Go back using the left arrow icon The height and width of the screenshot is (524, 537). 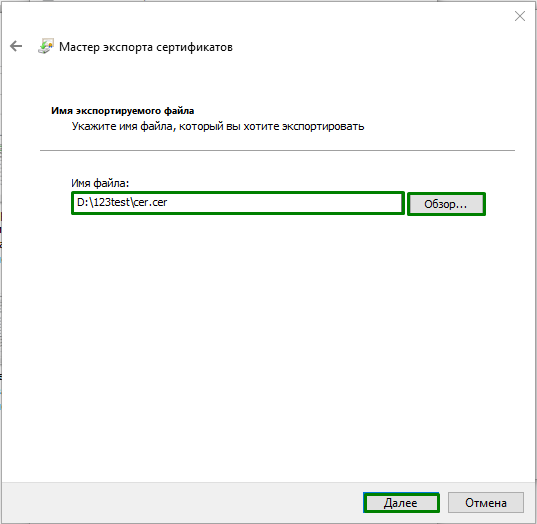(16, 46)
